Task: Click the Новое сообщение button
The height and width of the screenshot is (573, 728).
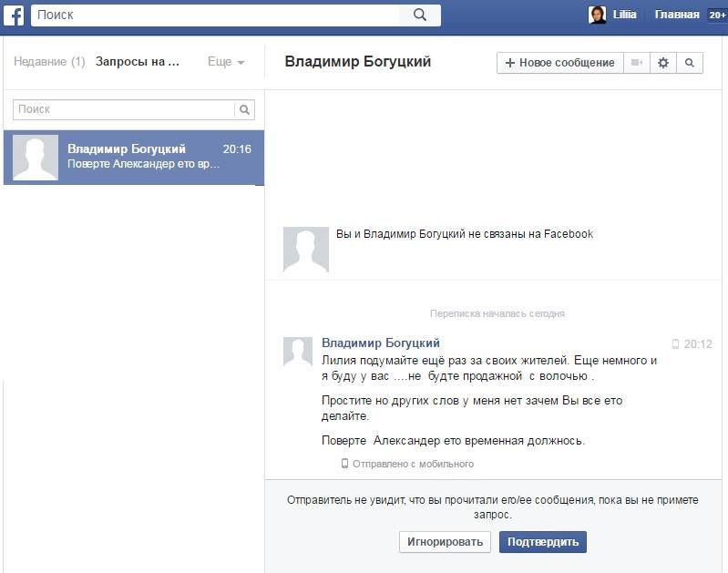Action: point(559,63)
